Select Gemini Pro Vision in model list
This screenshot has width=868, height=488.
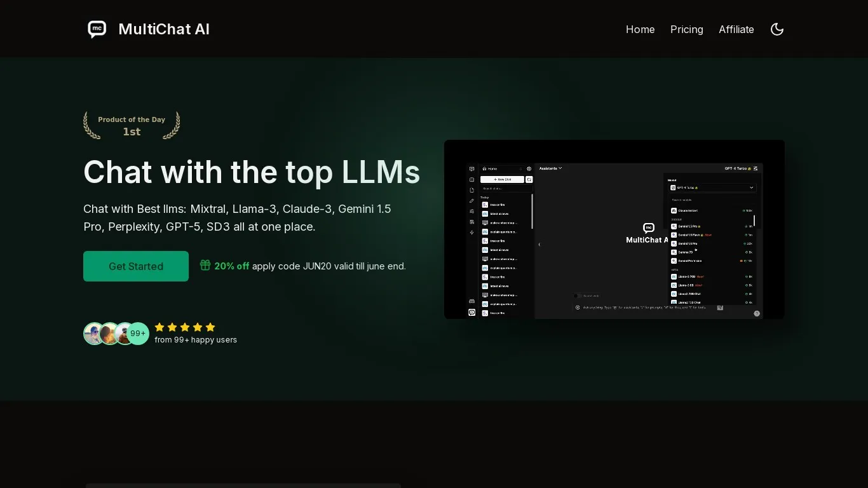(712, 261)
